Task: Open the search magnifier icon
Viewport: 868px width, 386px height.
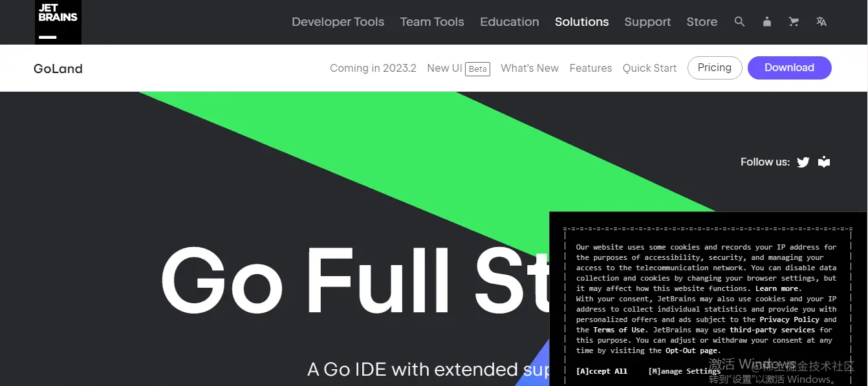Action: (740, 22)
